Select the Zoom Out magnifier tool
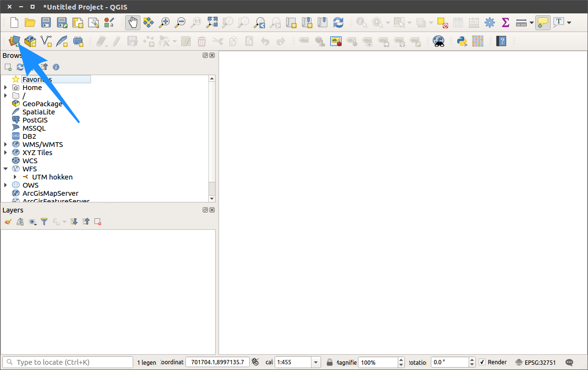This screenshot has width=588, height=370. (180, 22)
